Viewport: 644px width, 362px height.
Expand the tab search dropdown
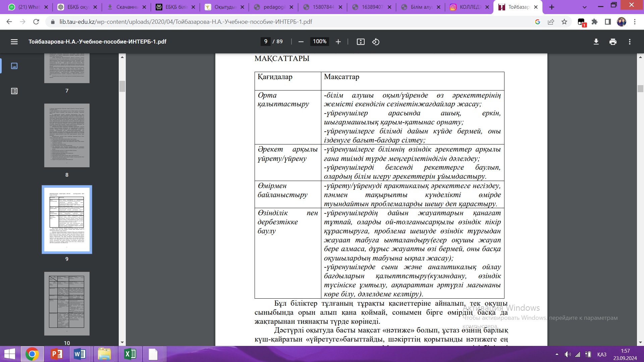(x=585, y=7)
